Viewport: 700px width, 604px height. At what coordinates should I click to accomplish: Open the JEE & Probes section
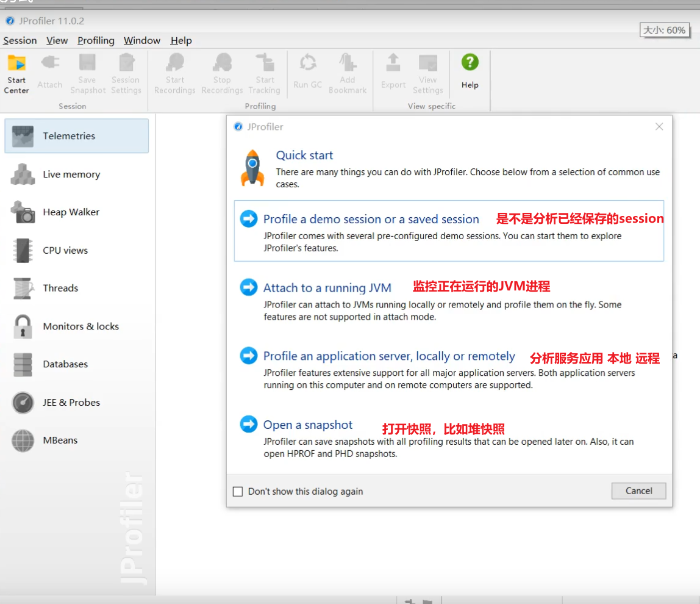(76, 402)
